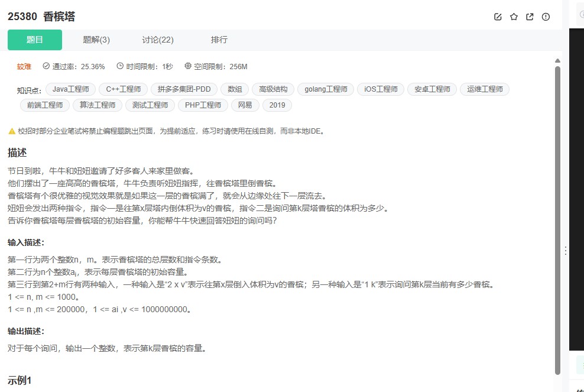Click the 较难 difficulty label
584x392 pixels.
pos(24,66)
